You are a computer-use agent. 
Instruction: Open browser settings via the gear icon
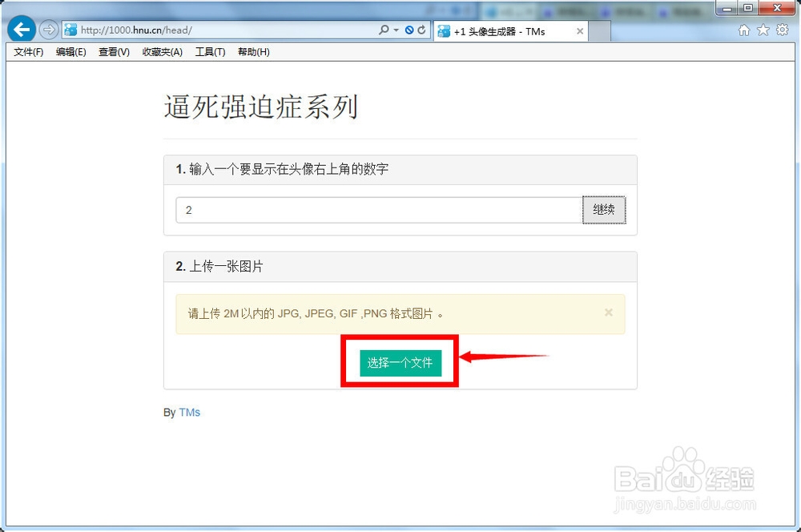point(783,30)
